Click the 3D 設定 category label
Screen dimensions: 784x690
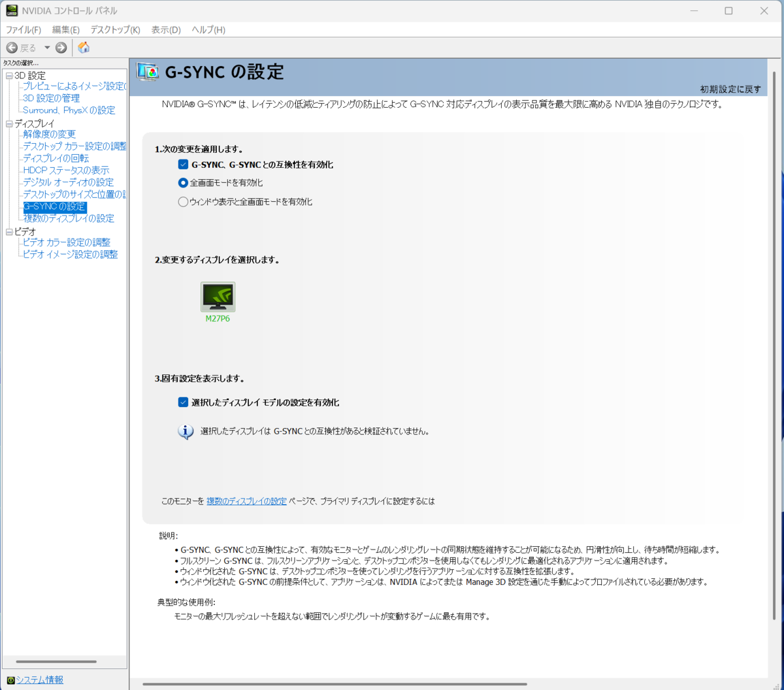pos(30,76)
